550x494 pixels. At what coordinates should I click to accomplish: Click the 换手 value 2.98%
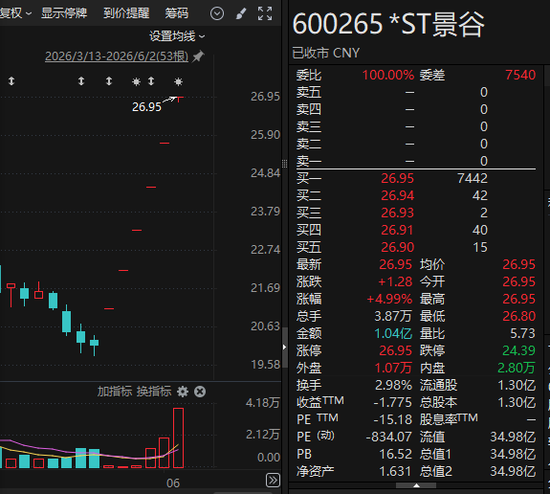394,385
